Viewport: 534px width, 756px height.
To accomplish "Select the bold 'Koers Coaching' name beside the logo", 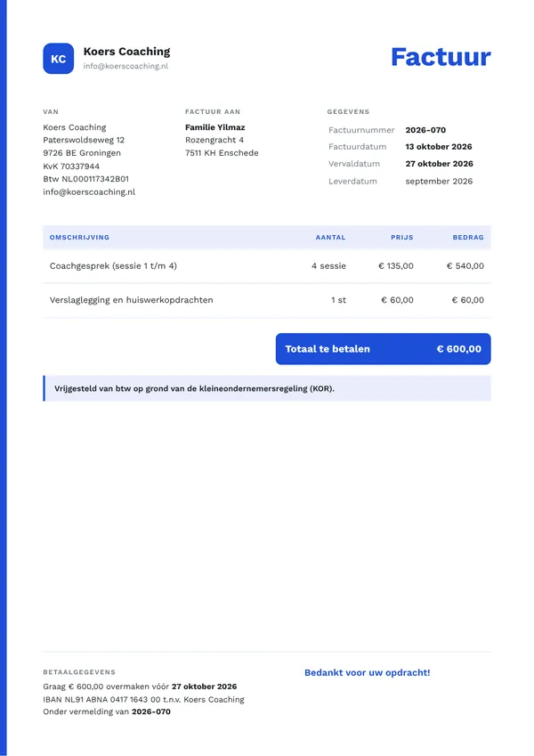I will point(126,52).
